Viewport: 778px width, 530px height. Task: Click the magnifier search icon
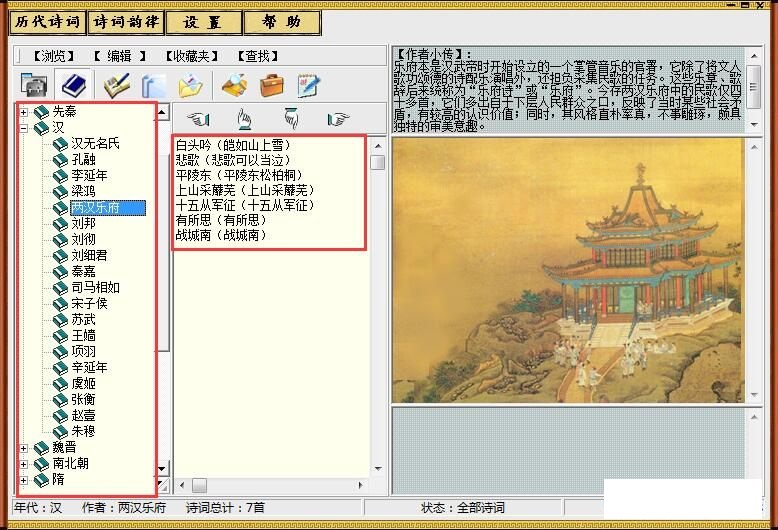tap(235, 85)
